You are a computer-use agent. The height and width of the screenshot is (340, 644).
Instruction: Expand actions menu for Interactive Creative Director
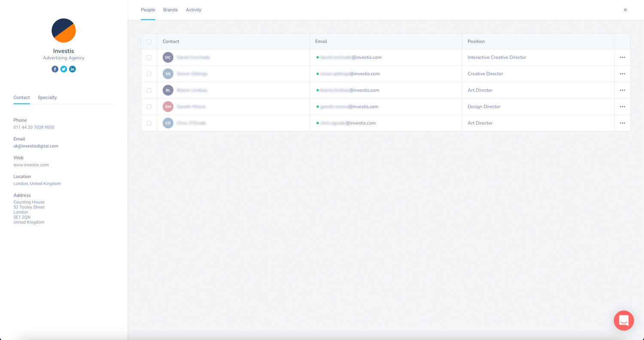tap(622, 58)
